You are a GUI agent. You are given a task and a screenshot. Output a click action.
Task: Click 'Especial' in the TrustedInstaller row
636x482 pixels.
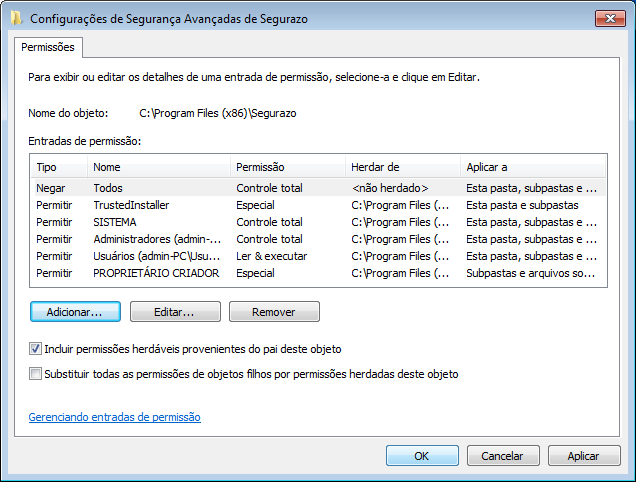(255, 205)
